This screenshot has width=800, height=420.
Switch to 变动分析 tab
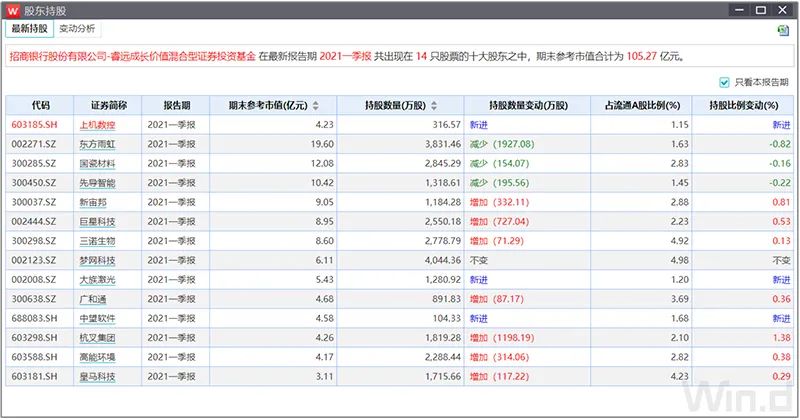[77, 29]
